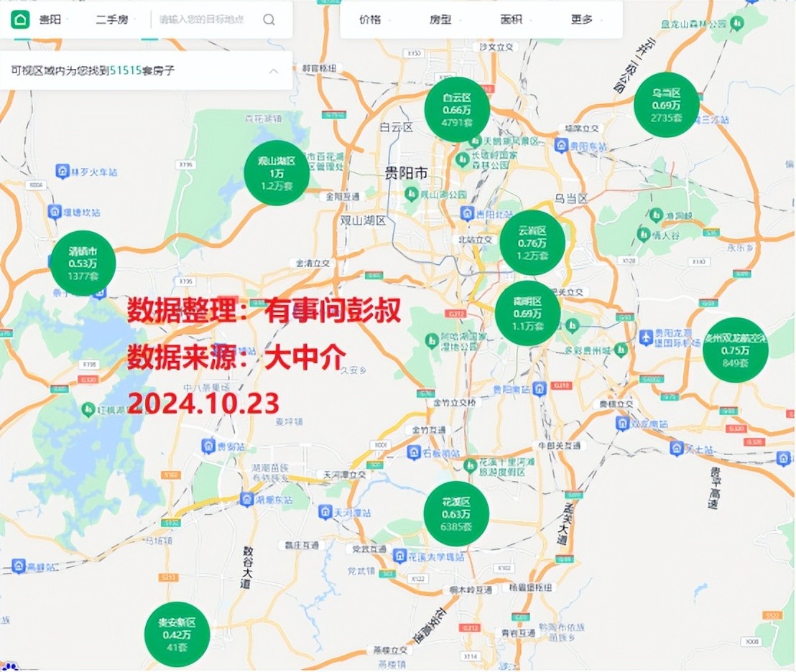Select the 观山湖区 district bubble
Viewport: 796px width, 672px height.
point(277,173)
